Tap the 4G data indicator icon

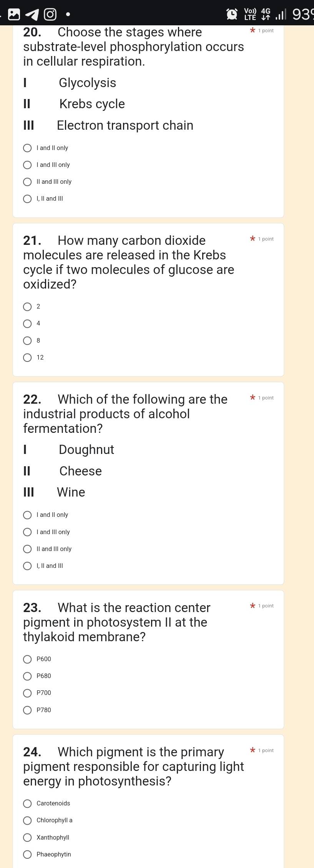point(266,14)
